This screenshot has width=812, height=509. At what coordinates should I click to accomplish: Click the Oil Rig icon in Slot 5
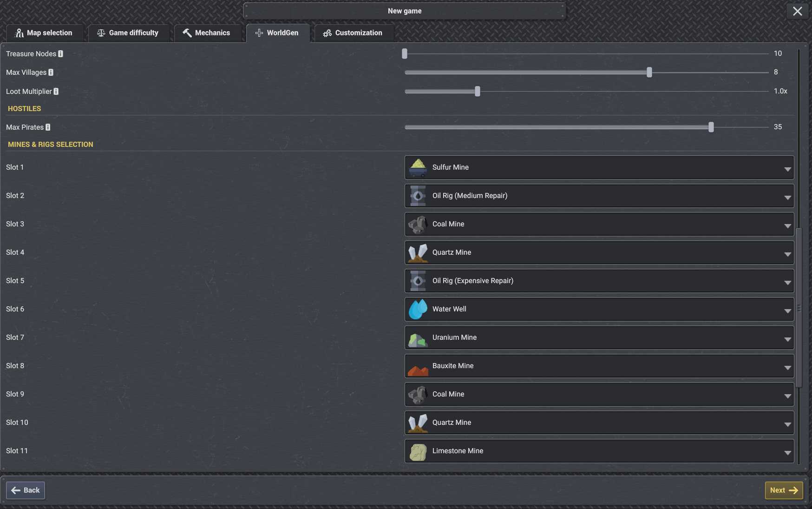(x=418, y=281)
